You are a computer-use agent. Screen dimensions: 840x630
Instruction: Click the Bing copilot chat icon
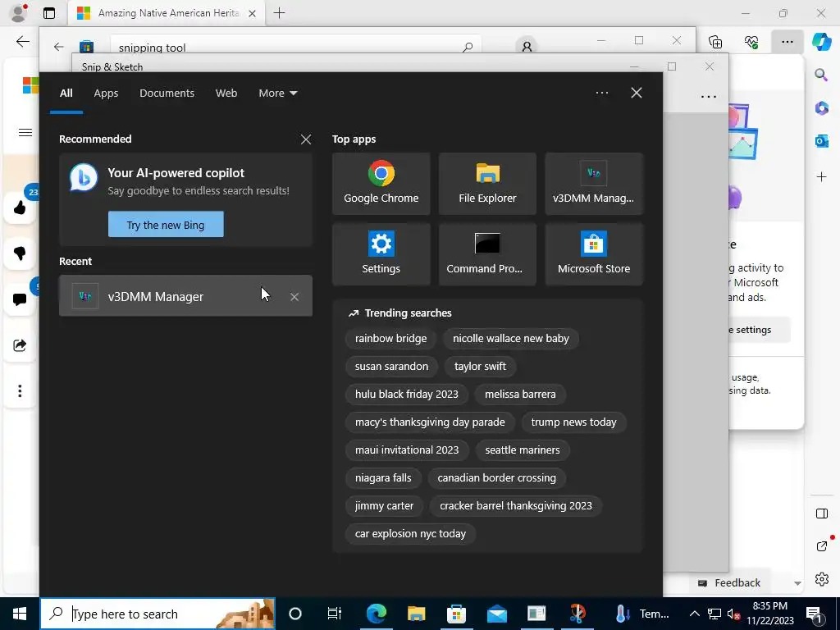(x=84, y=178)
